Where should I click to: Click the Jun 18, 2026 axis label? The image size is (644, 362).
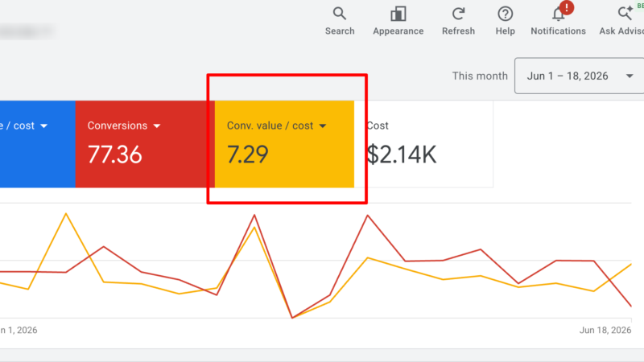(x=605, y=330)
